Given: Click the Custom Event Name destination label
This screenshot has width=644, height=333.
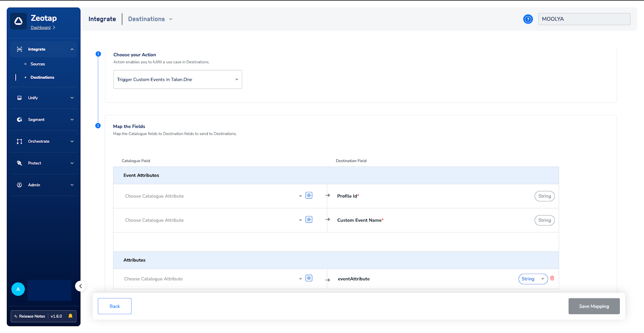Looking at the screenshot, I should click(360, 220).
